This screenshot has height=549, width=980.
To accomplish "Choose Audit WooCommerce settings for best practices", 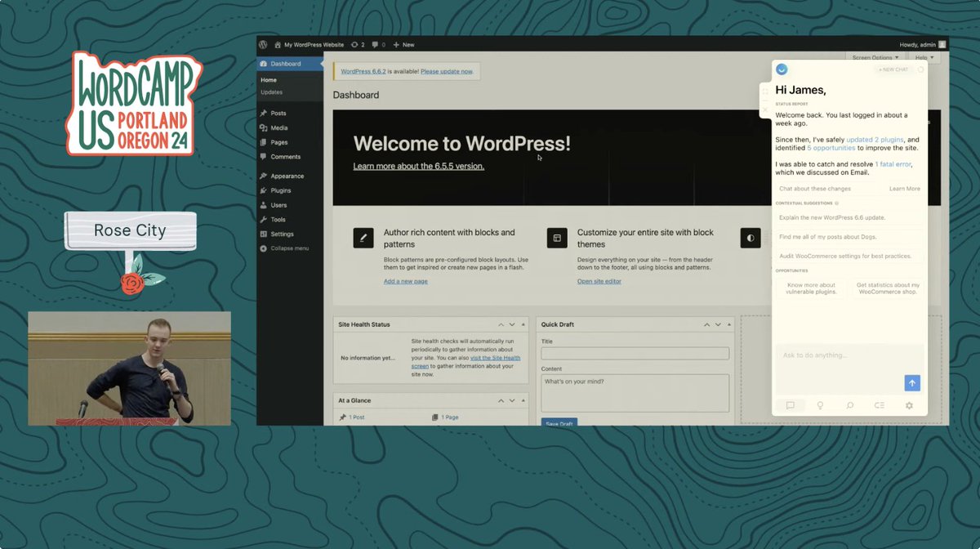I will coord(849,257).
